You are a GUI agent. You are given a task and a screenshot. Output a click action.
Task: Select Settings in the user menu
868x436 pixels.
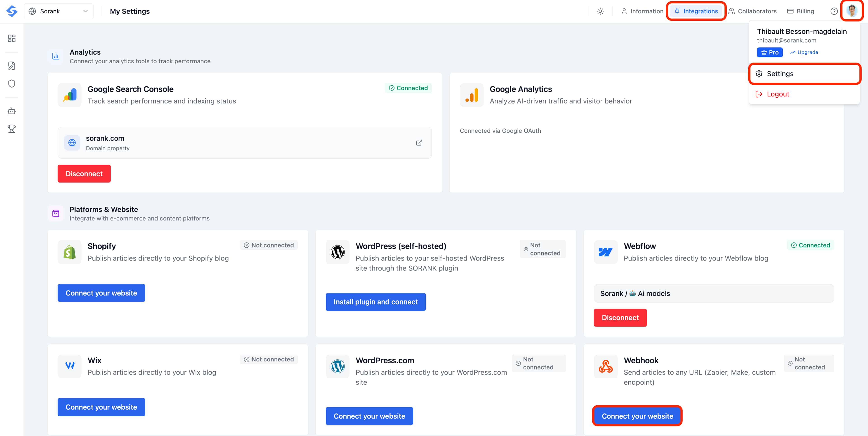click(805, 74)
